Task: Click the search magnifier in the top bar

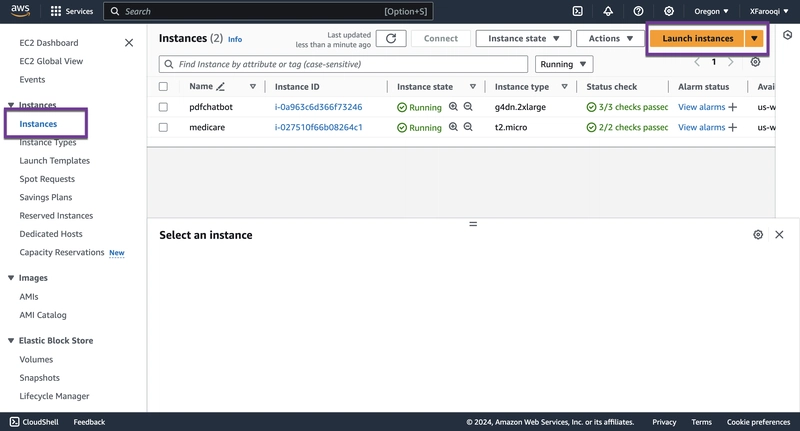Action: click(x=115, y=11)
